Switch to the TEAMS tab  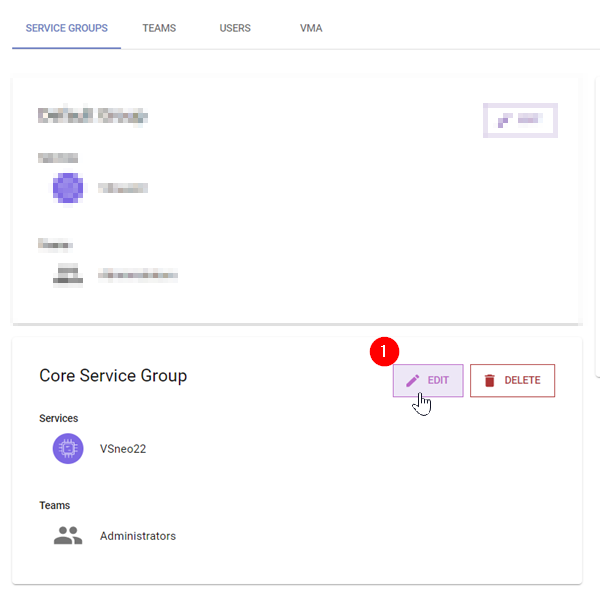tap(159, 28)
